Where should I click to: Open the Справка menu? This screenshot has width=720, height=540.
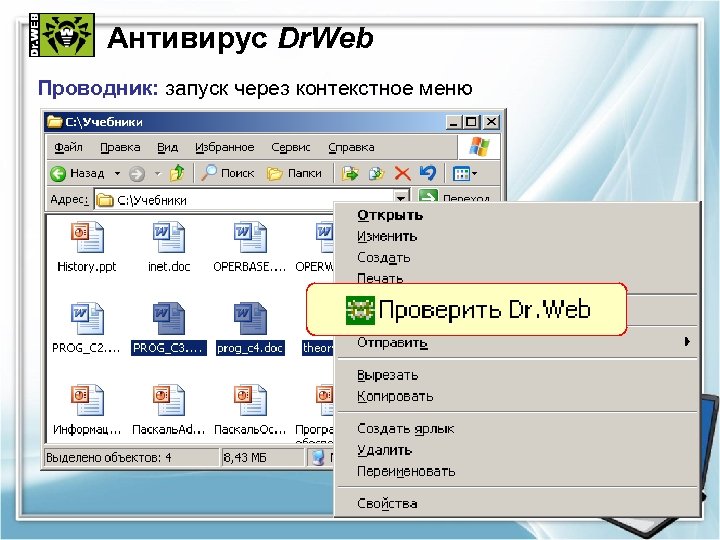[351, 147]
